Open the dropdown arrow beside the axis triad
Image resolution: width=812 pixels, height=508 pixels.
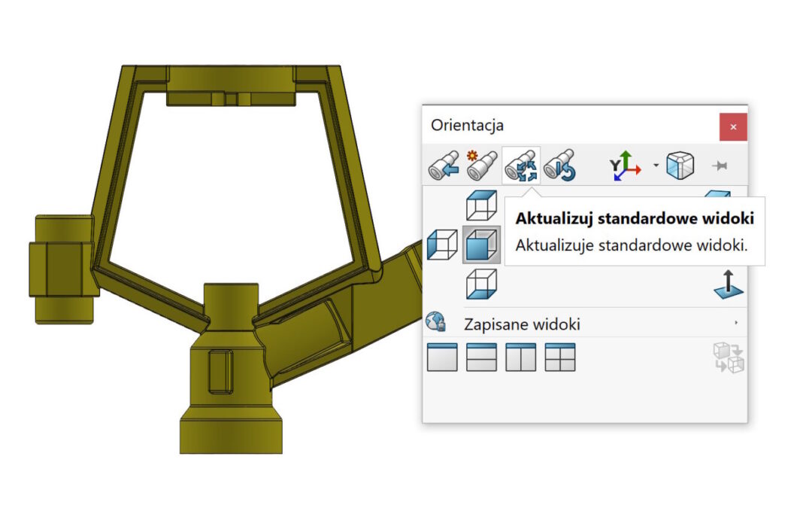656,166
